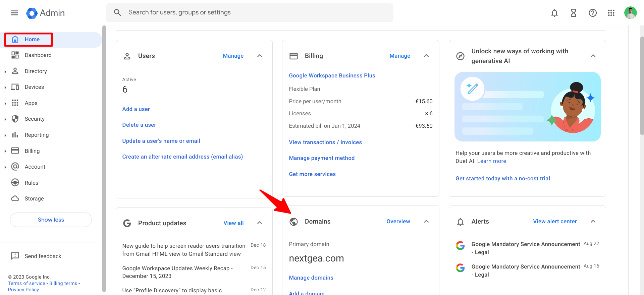644x295 pixels.
Task: Collapse the Alerts card
Action: 593,221
